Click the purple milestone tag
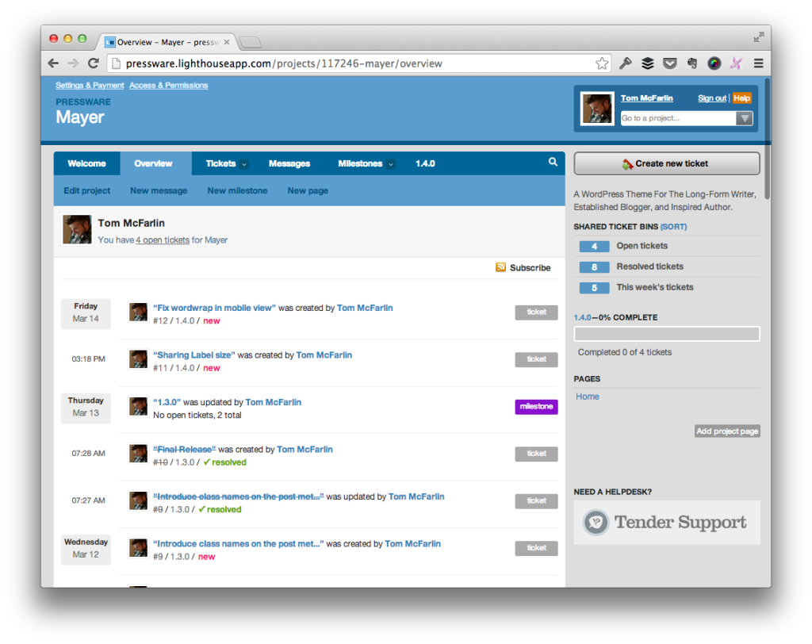 coord(536,407)
